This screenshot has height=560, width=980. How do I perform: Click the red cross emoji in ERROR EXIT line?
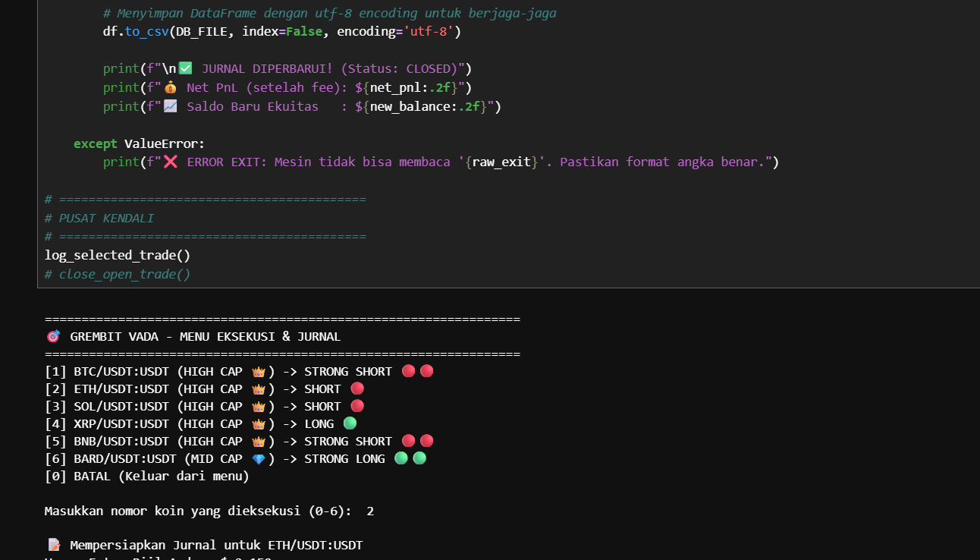coord(170,162)
